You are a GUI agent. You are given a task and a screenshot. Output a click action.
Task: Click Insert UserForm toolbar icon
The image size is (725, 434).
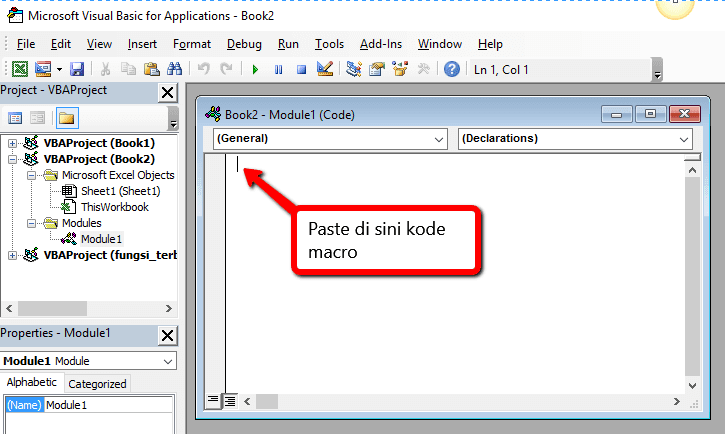coord(43,69)
